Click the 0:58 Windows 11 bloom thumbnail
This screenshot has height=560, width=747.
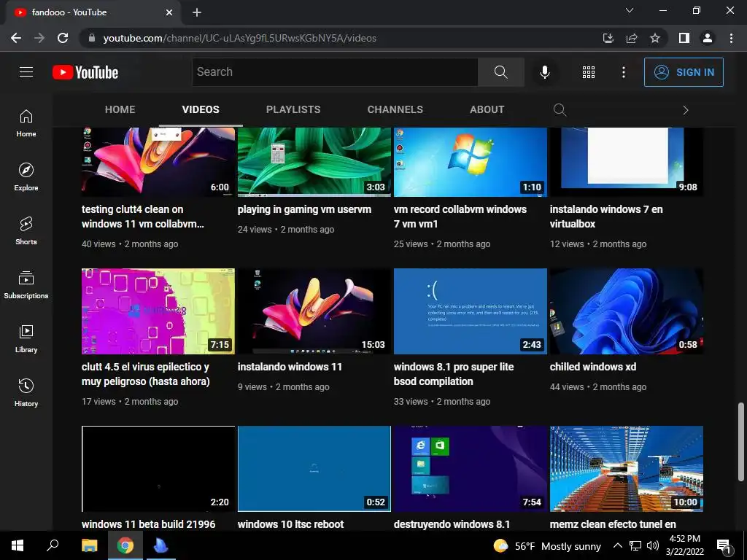click(627, 311)
